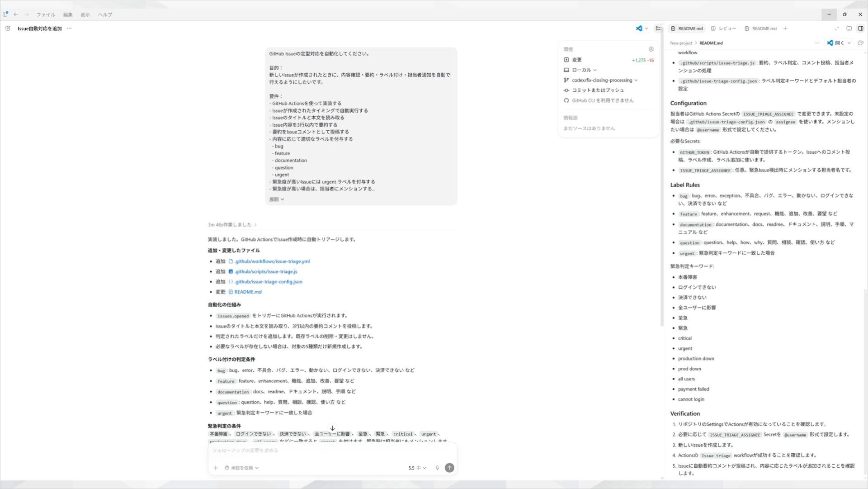
Task: Click the Verification heading in README
Action: tap(685, 414)
